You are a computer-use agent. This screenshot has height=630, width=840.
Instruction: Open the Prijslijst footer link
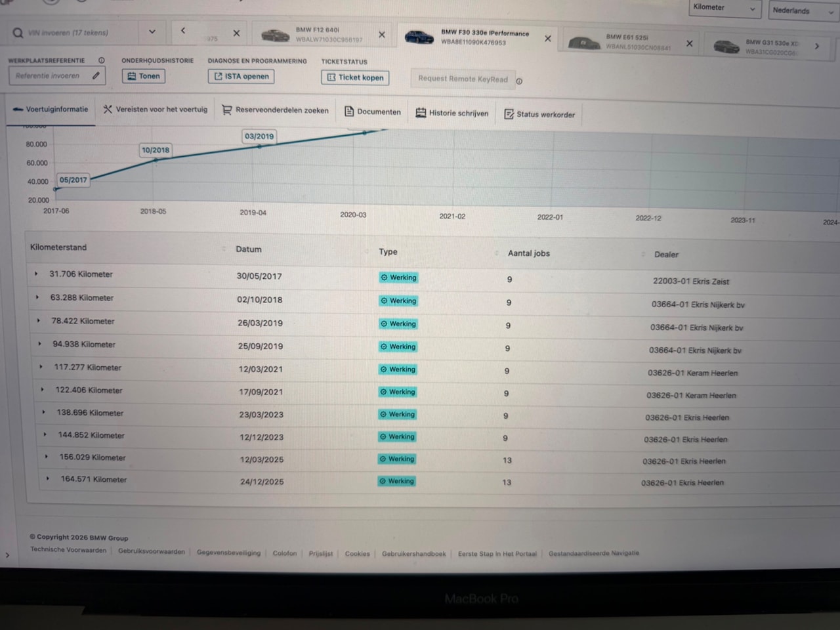click(x=321, y=553)
